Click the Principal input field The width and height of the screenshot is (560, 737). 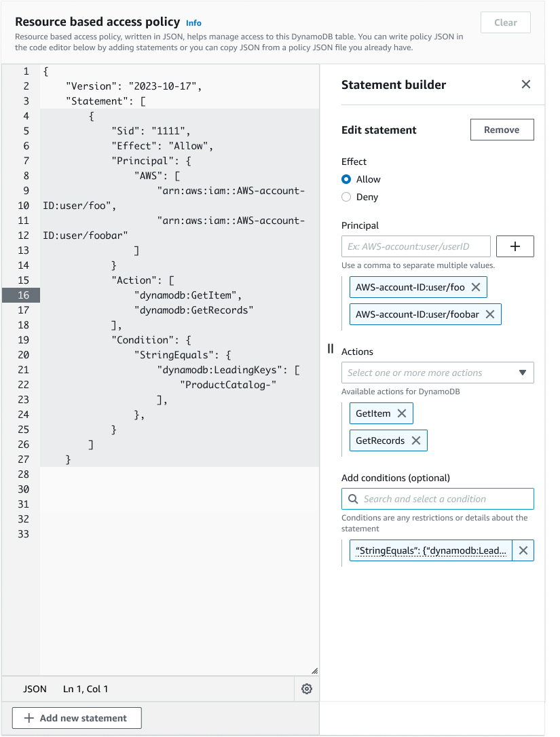click(415, 246)
